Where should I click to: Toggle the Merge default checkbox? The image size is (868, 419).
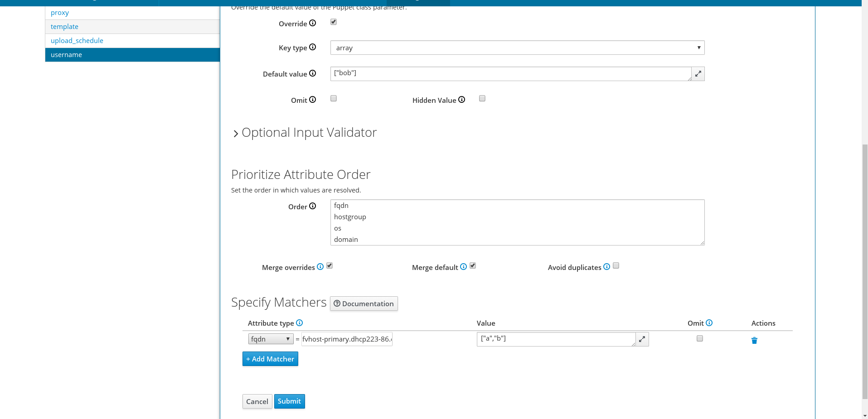pyautogui.click(x=473, y=265)
